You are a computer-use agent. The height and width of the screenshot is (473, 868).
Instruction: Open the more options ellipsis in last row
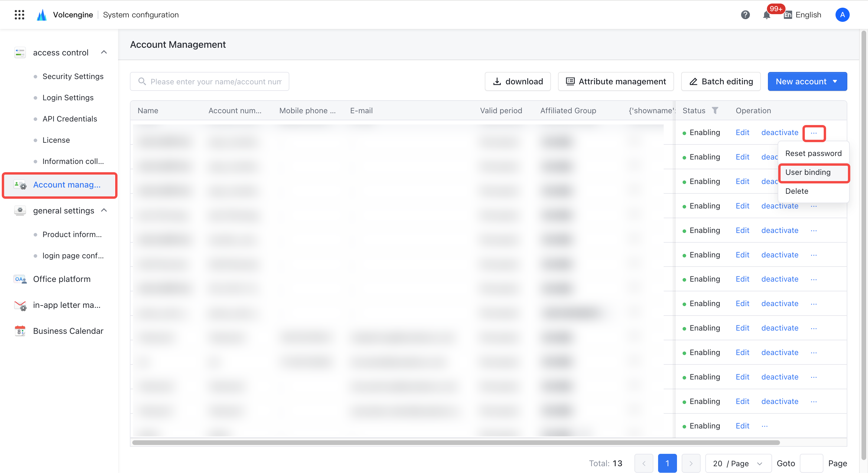(765, 426)
